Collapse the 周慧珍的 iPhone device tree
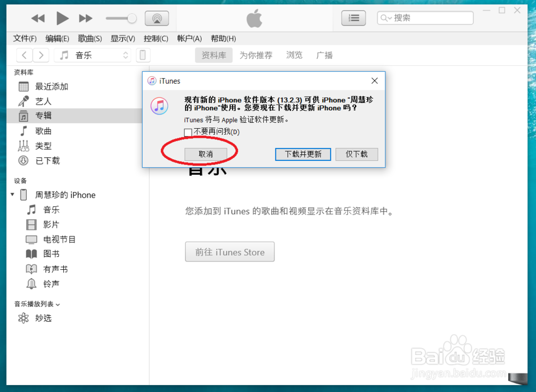536x392 pixels. [12, 195]
